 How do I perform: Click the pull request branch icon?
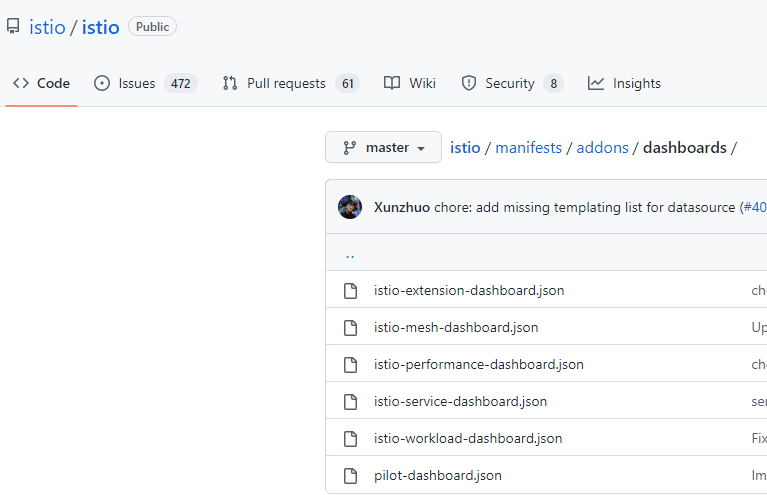click(x=230, y=83)
